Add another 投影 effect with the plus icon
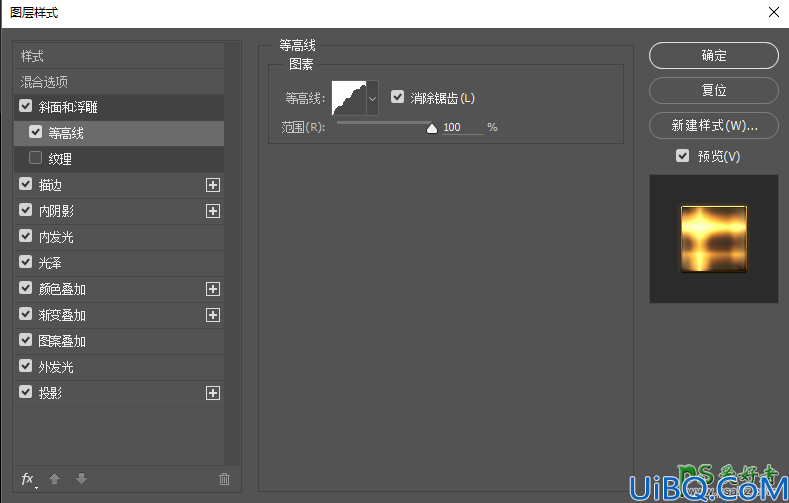Viewport: 789px width, 503px height. click(213, 393)
